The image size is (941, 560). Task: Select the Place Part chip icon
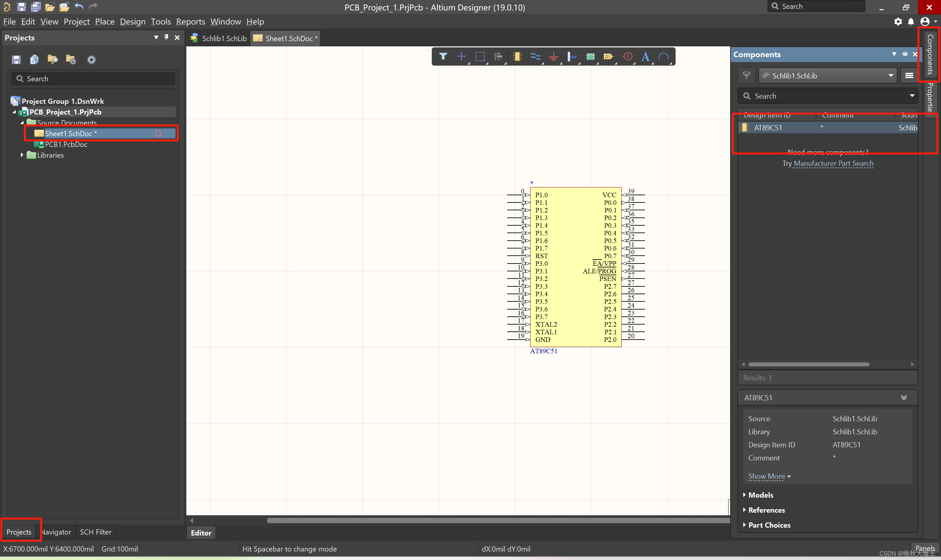pos(517,56)
